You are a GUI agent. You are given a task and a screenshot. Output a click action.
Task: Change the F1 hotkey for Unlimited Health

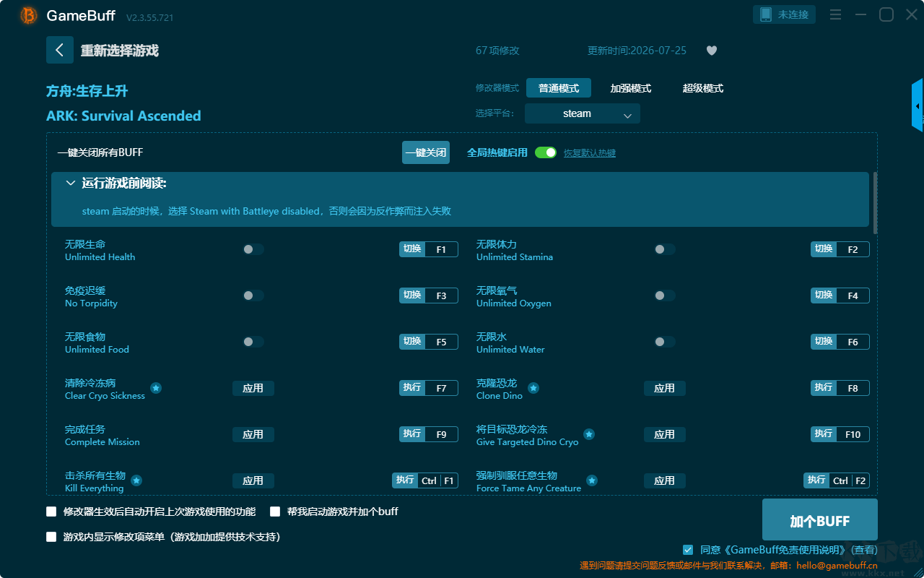[x=441, y=249]
